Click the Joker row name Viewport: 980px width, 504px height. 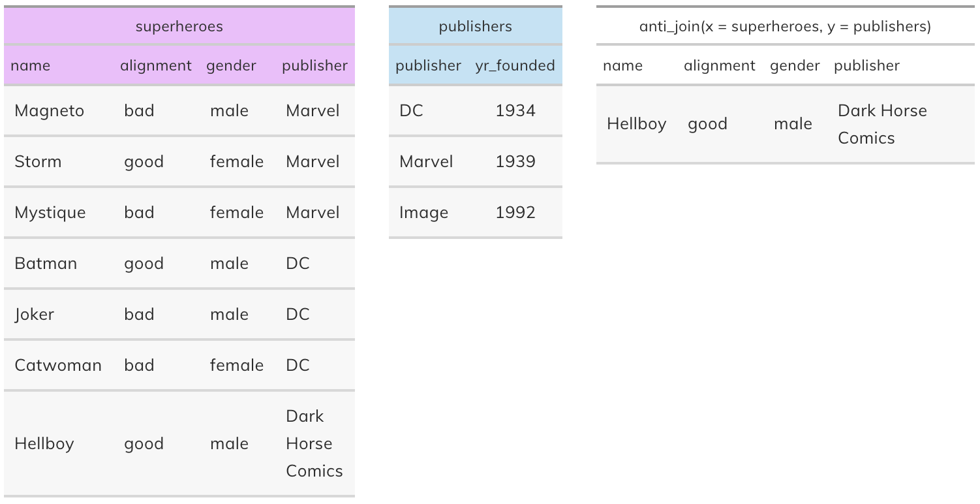[34, 314]
